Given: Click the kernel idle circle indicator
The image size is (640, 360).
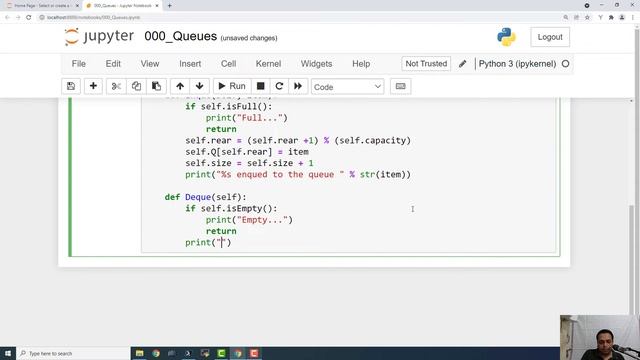Looking at the screenshot, I should [x=565, y=64].
